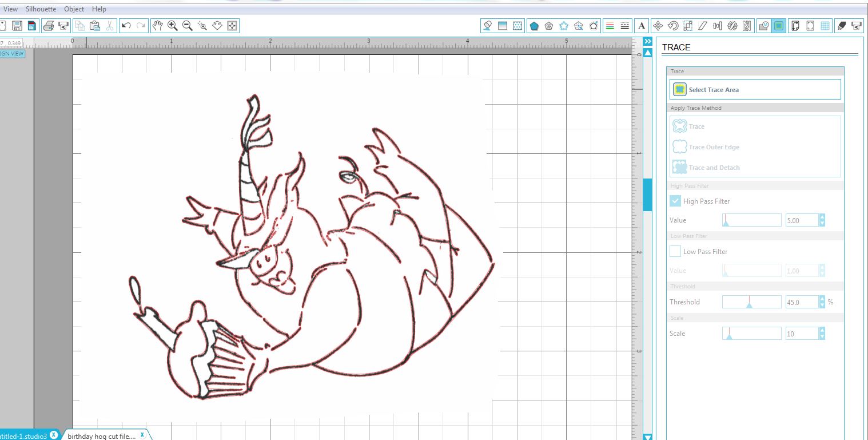Click the Save document icon
868x440 pixels.
coord(17,26)
